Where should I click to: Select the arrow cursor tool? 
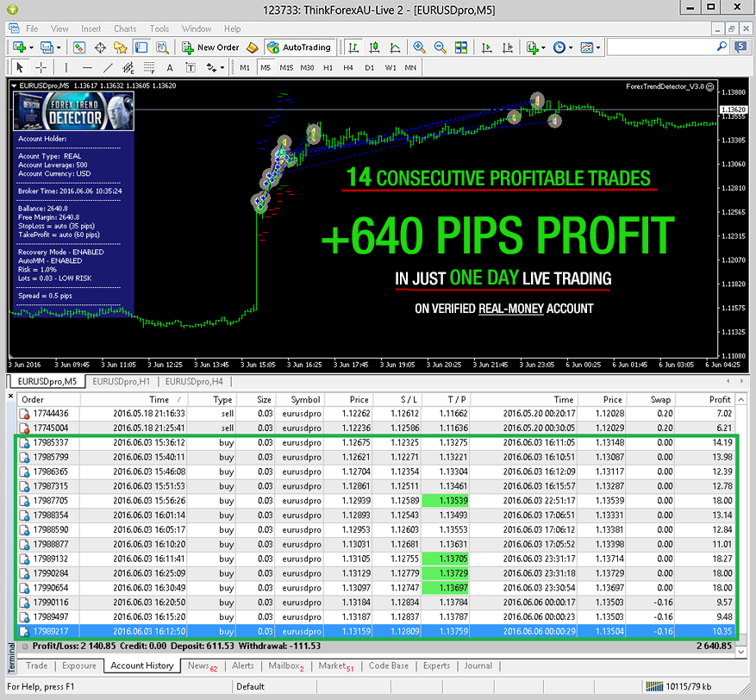coord(20,67)
